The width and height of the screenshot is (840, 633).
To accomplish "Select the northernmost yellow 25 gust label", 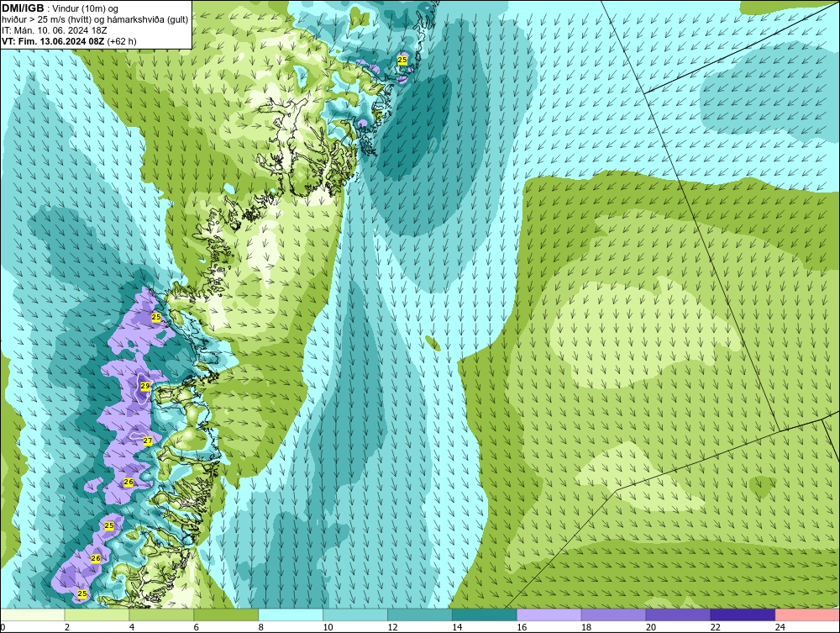I will (402, 60).
